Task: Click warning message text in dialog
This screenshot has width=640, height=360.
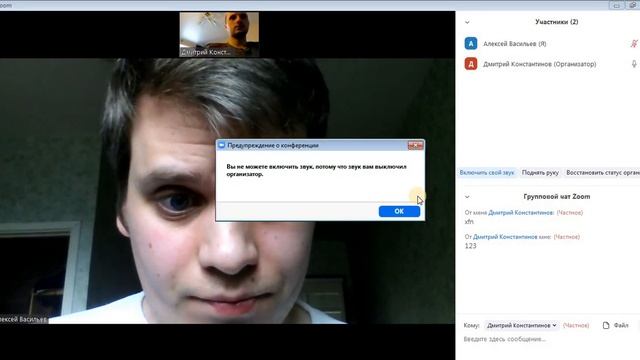Action: tap(316, 170)
